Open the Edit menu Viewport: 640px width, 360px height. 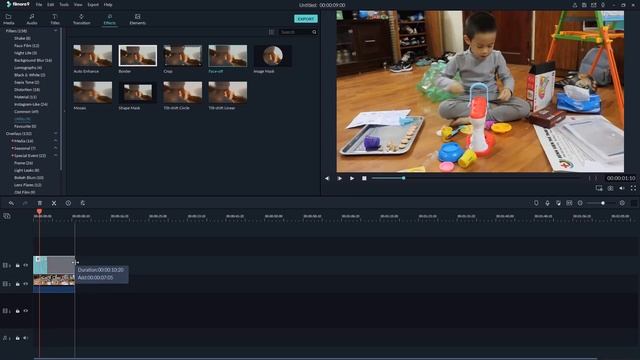[51, 5]
